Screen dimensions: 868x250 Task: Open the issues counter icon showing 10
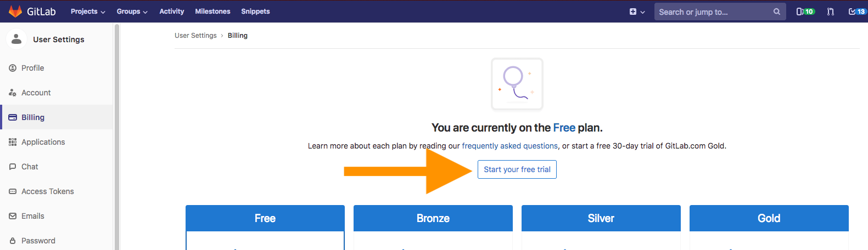point(805,12)
